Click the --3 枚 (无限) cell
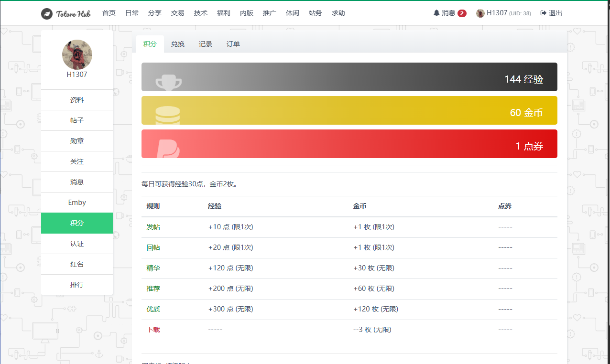The width and height of the screenshot is (610, 364). click(x=372, y=330)
